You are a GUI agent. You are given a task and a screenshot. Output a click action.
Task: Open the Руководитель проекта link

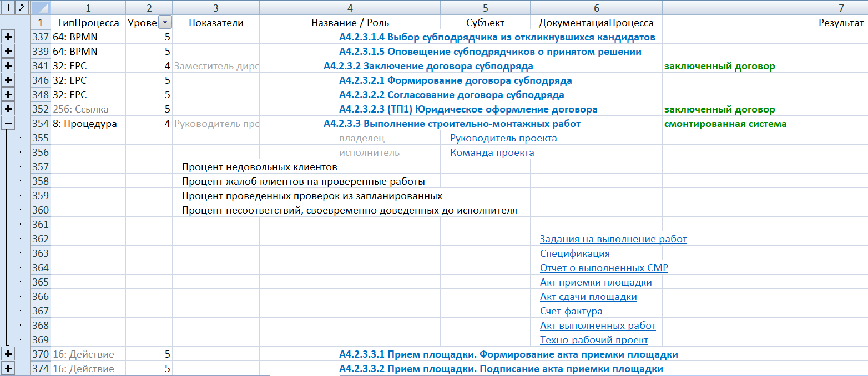coord(503,138)
